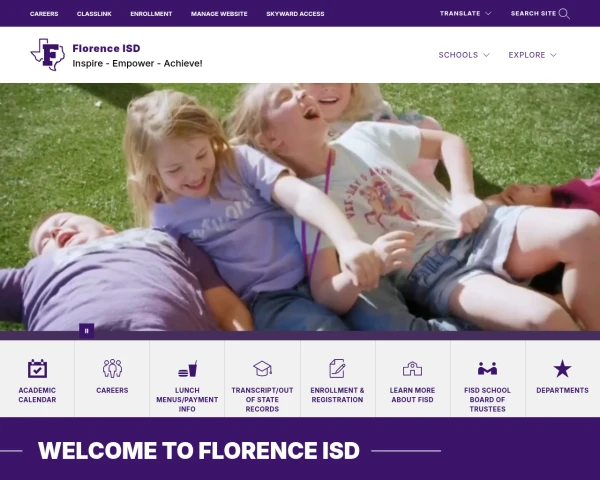600x480 pixels.
Task: Open Enrollment & Registration label link
Action: coord(337,395)
